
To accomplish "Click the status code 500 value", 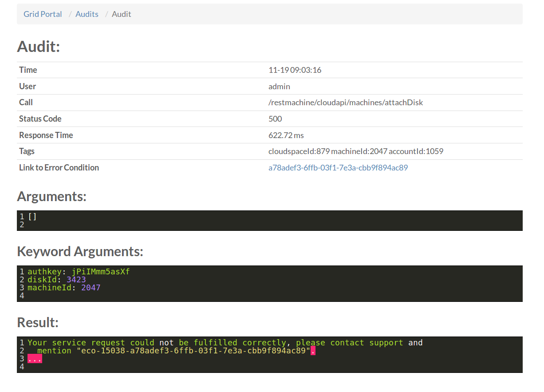I will pos(275,119).
